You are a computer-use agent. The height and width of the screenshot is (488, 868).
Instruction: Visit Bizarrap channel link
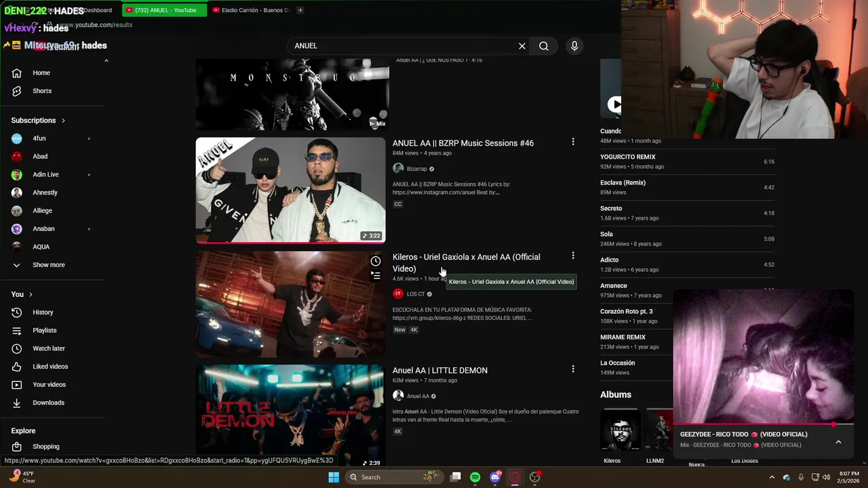(417, 169)
